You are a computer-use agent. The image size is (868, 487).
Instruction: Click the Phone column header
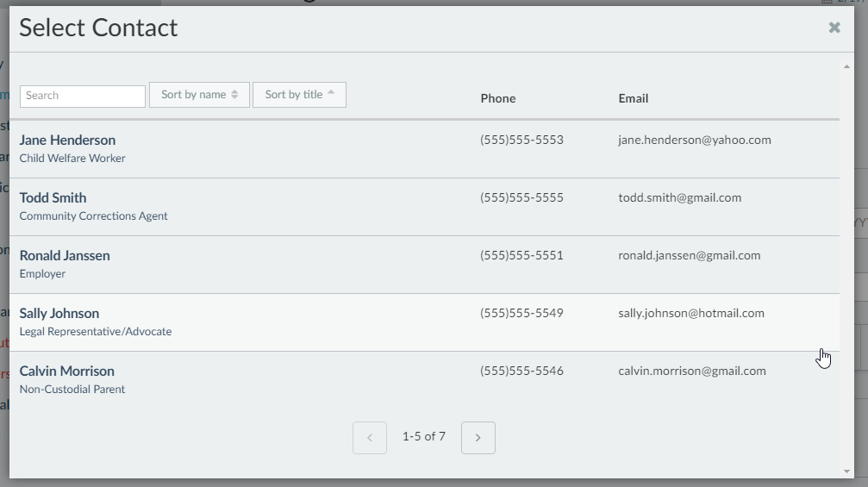point(497,98)
